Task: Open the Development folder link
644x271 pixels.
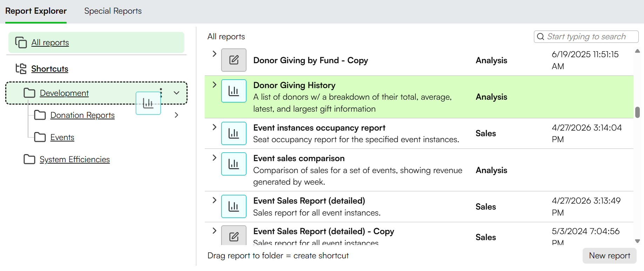Action: [64, 93]
